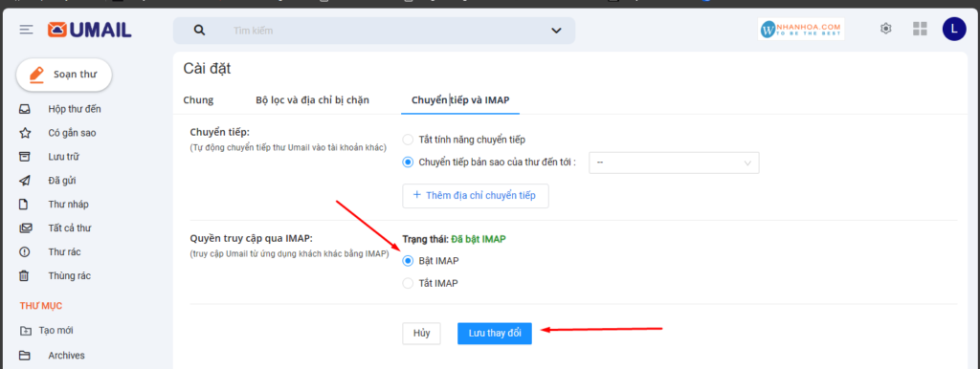The image size is (980, 369).
Task: Select Tắt tính năng chuyển tiếp radio
Action: click(408, 140)
